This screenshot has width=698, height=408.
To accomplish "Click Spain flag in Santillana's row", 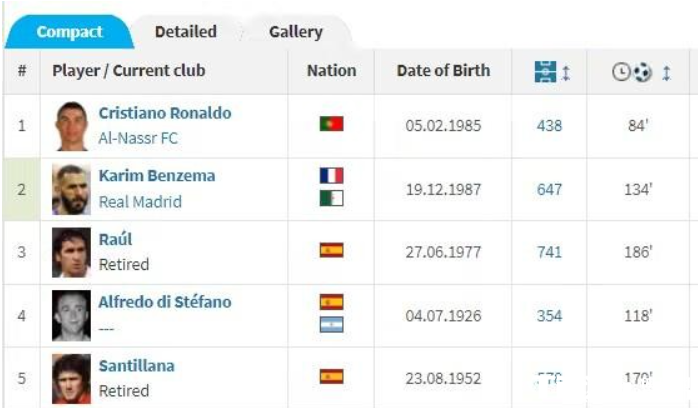I will 331,376.
